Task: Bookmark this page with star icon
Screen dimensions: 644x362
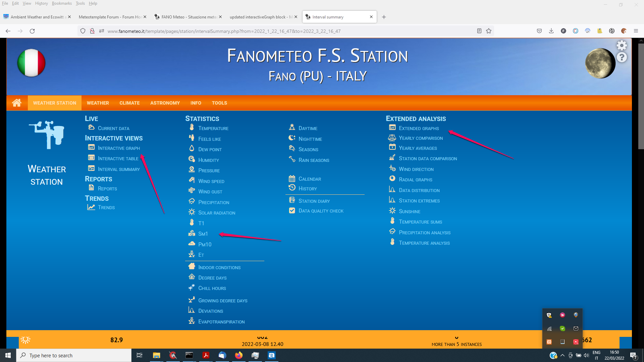Action: click(489, 31)
